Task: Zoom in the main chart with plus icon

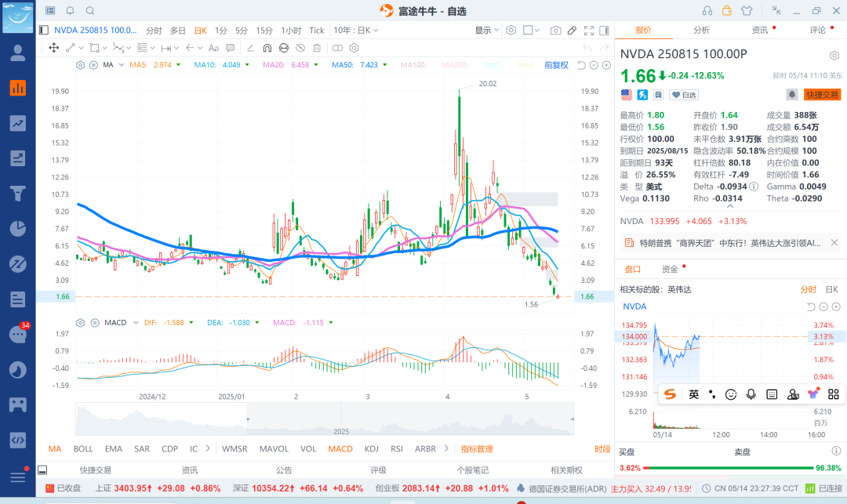Action: (x=606, y=65)
